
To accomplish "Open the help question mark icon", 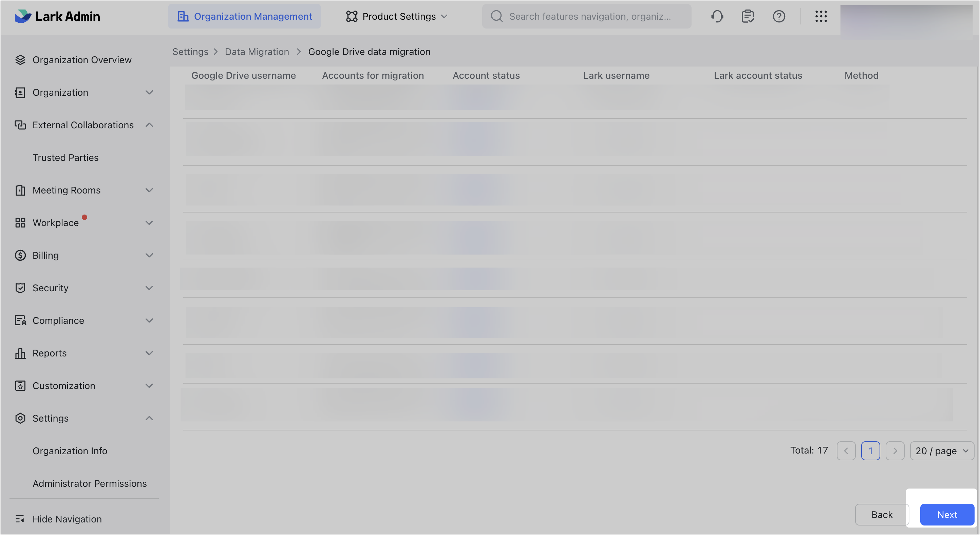I will [x=779, y=16].
